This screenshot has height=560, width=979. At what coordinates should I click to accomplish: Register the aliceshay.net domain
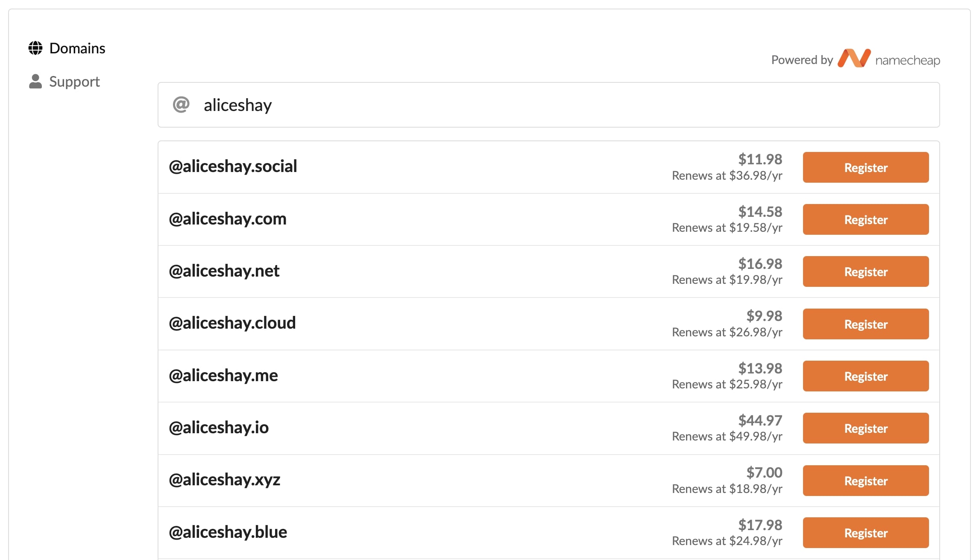point(865,271)
